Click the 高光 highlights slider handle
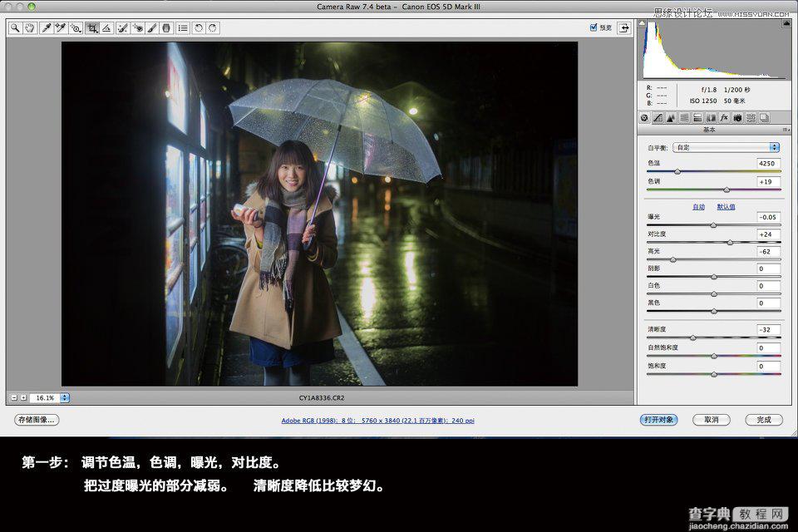 point(672,259)
